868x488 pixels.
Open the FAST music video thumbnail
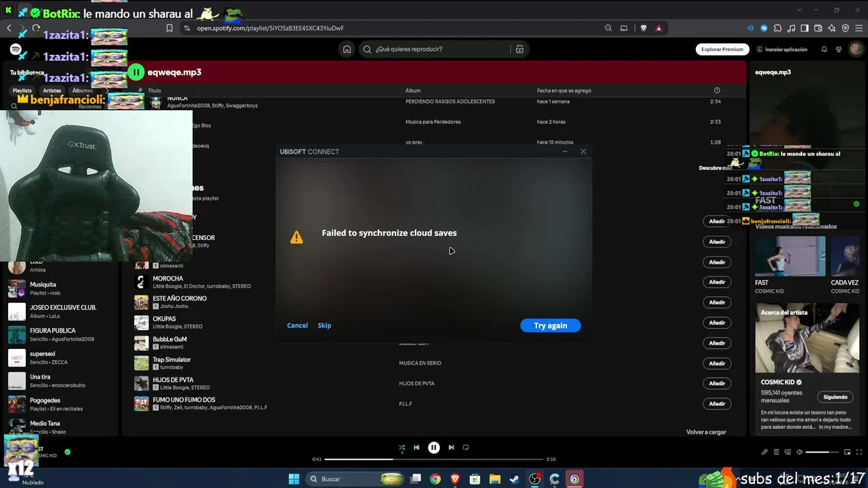pyautogui.click(x=790, y=256)
